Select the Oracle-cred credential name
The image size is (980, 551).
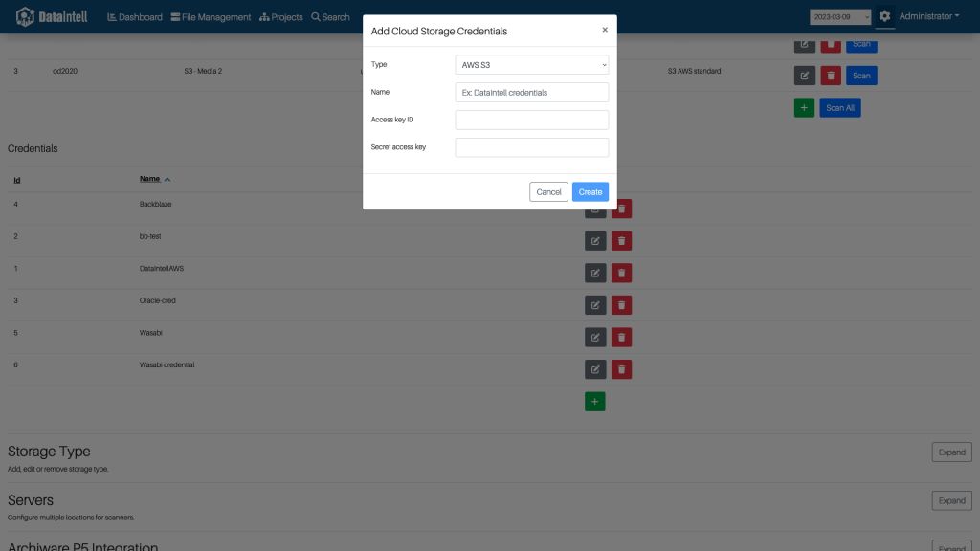(x=158, y=300)
